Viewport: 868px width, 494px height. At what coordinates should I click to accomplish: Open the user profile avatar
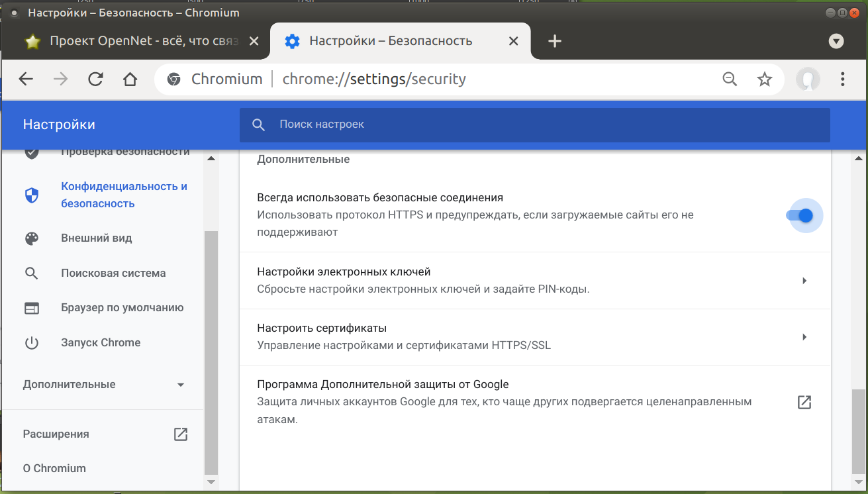[808, 79]
